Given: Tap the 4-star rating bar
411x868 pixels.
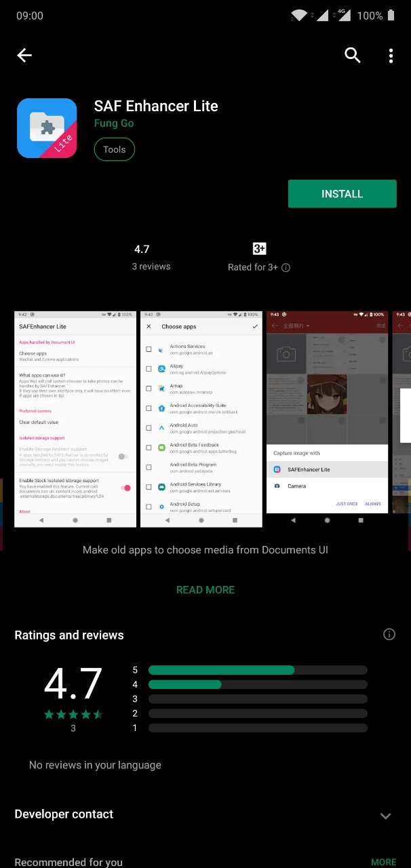Looking at the screenshot, I should coord(258,685).
